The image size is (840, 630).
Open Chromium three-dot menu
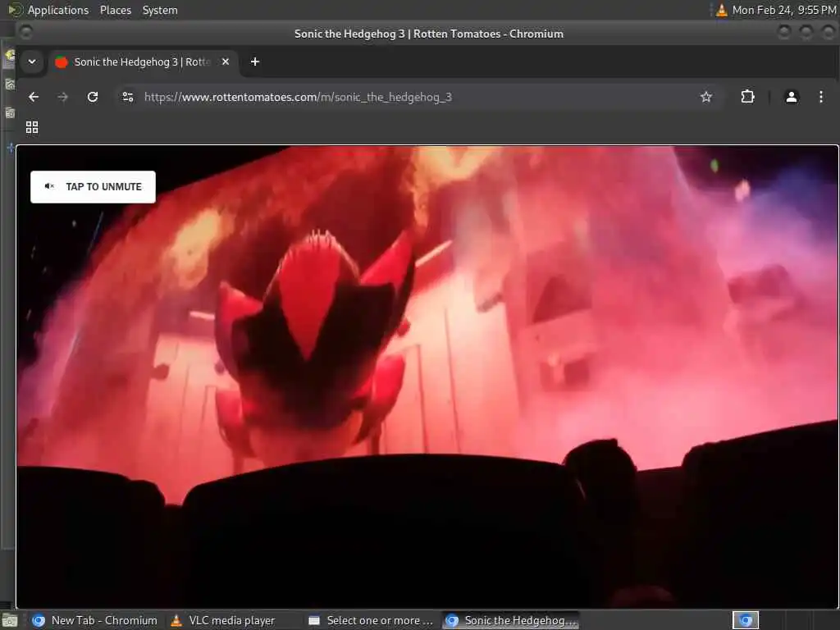click(x=820, y=97)
